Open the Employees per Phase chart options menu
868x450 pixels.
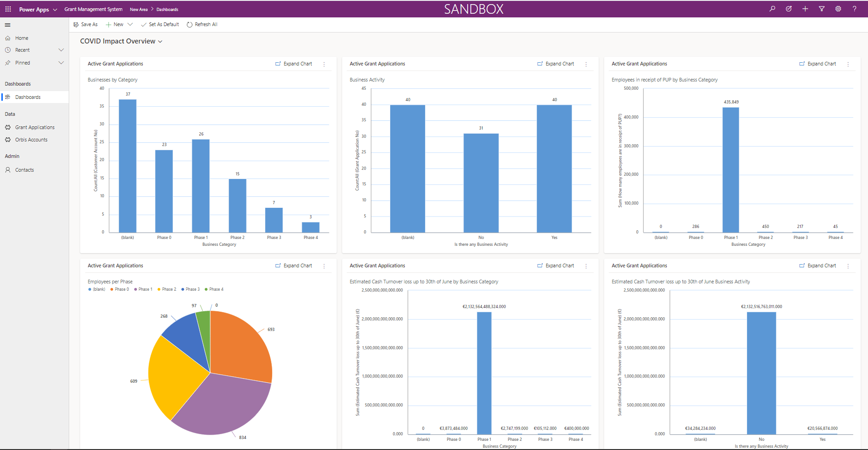point(324,266)
